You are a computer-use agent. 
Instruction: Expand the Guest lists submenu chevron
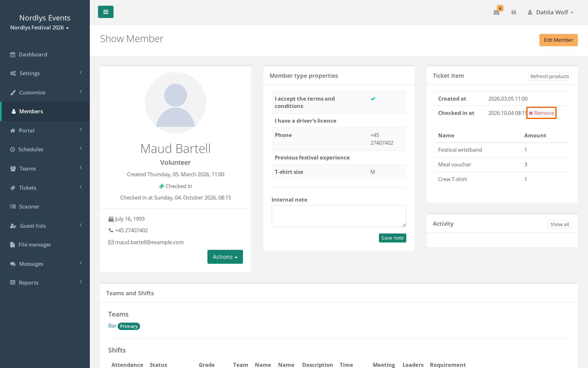pos(81,225)
